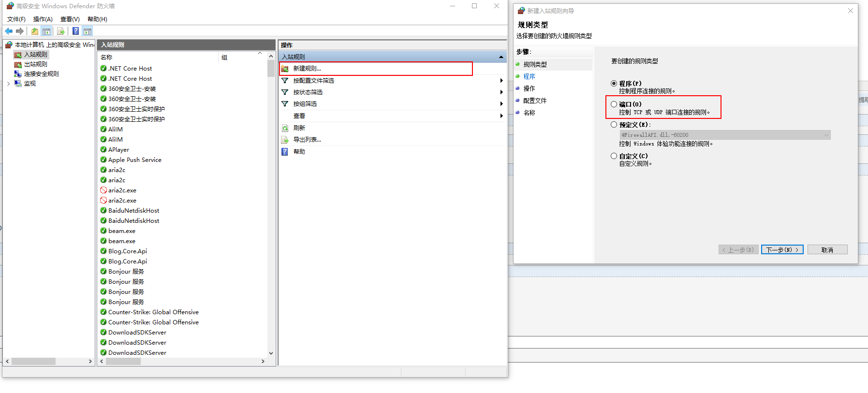Expand the 按配置文件筛选 submenu arrow
The image size is (868, 393).
point(501,80)
